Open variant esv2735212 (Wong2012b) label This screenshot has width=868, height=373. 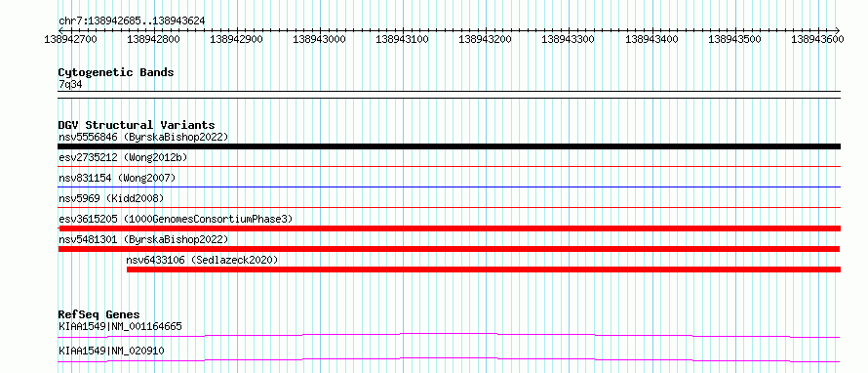pos(123,157)
